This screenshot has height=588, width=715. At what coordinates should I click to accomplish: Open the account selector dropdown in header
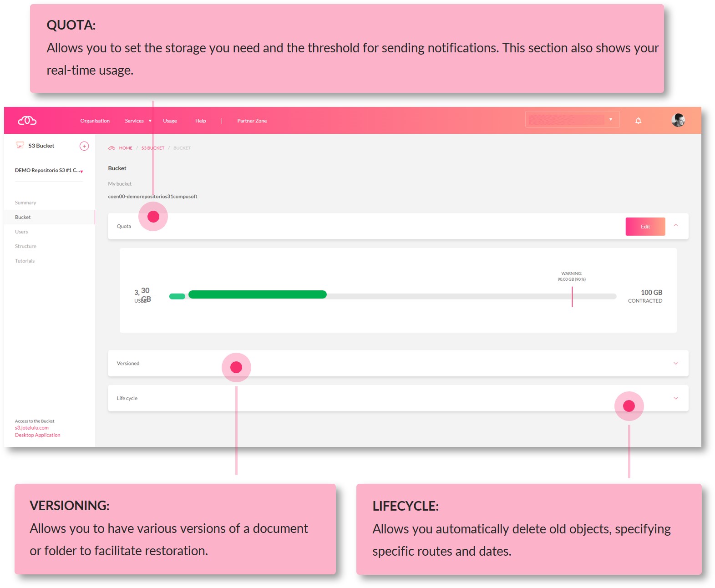pos(573,120)
